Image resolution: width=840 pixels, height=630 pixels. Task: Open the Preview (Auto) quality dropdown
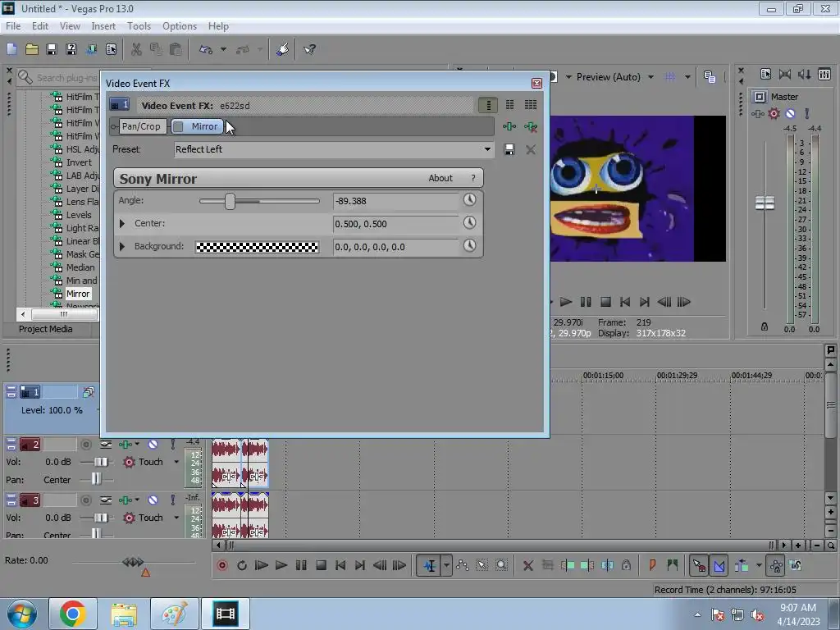pos(651,77)
